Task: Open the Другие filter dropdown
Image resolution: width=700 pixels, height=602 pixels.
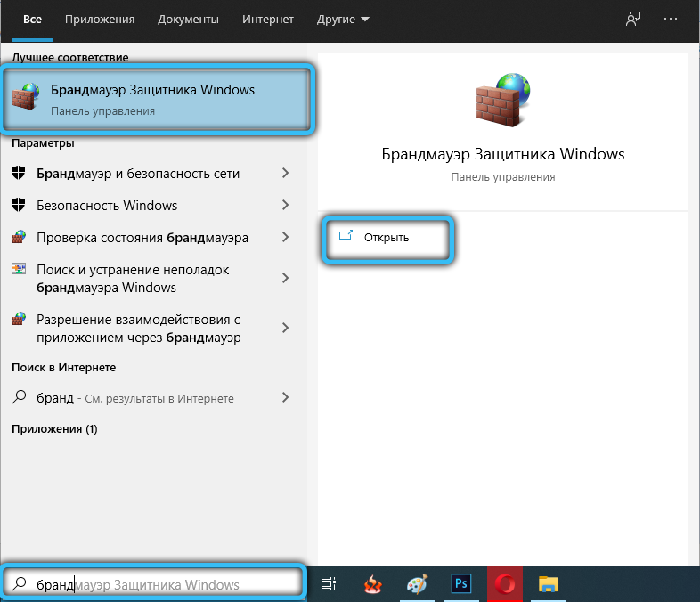Action: (x=344, y=19)
